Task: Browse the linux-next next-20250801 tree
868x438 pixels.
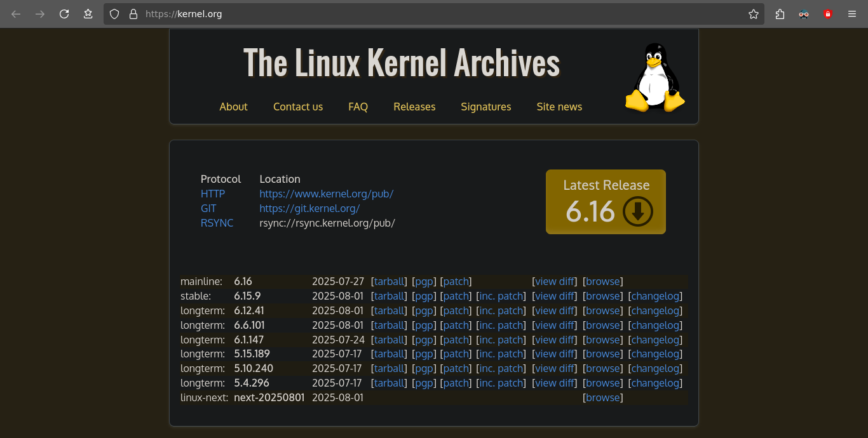Action: (602, 397)
